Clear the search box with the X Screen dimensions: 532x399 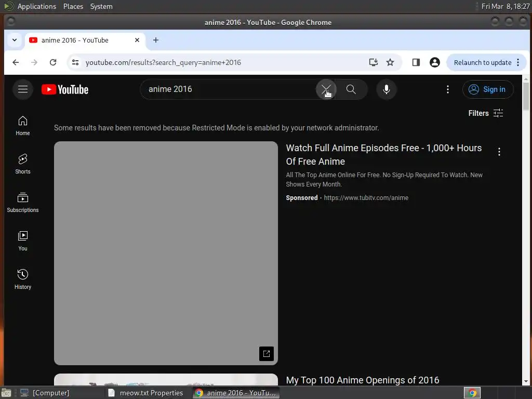point(326,89)
